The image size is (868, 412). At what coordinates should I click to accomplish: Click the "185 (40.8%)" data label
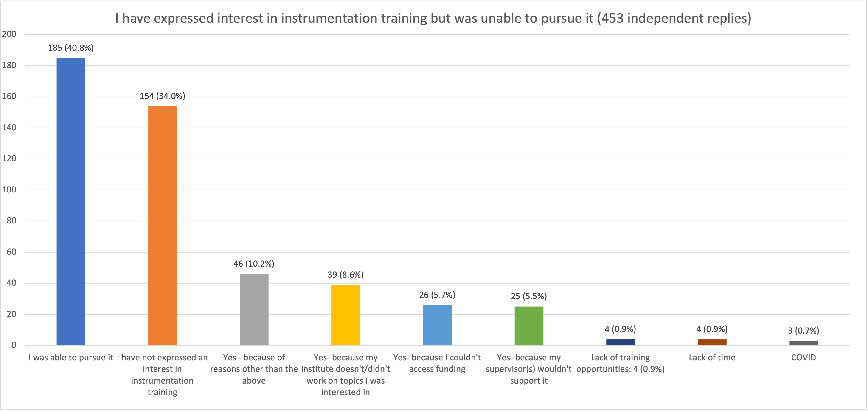[x=71, y=48]
